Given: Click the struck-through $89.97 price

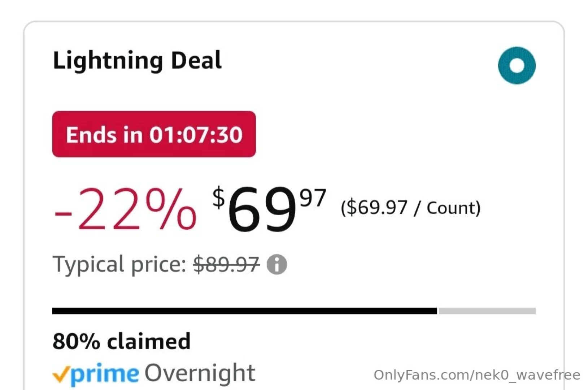Looking at the screenshot, I should click(226, 264).
